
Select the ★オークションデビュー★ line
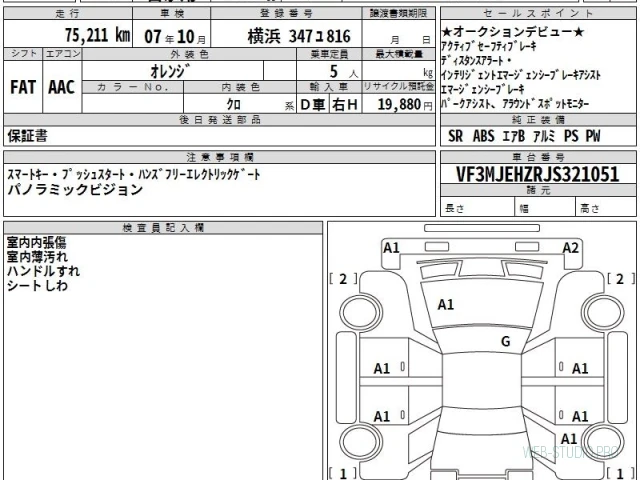513,31
